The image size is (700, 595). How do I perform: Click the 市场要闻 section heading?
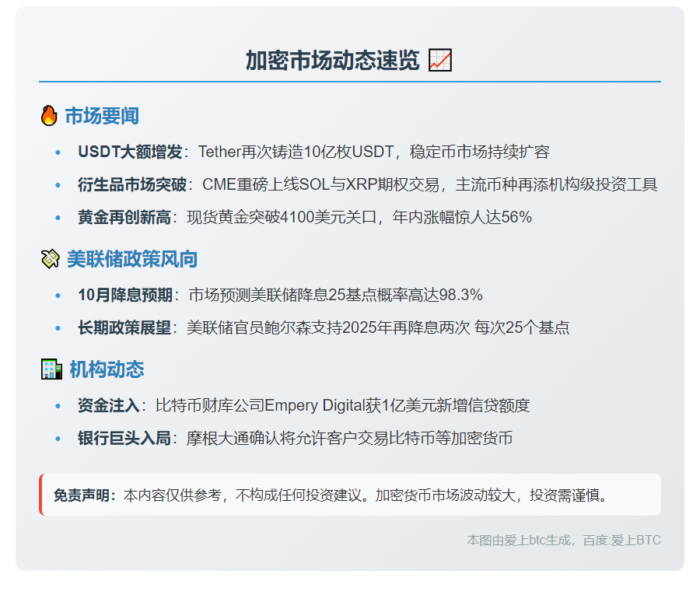coord(102,117)
